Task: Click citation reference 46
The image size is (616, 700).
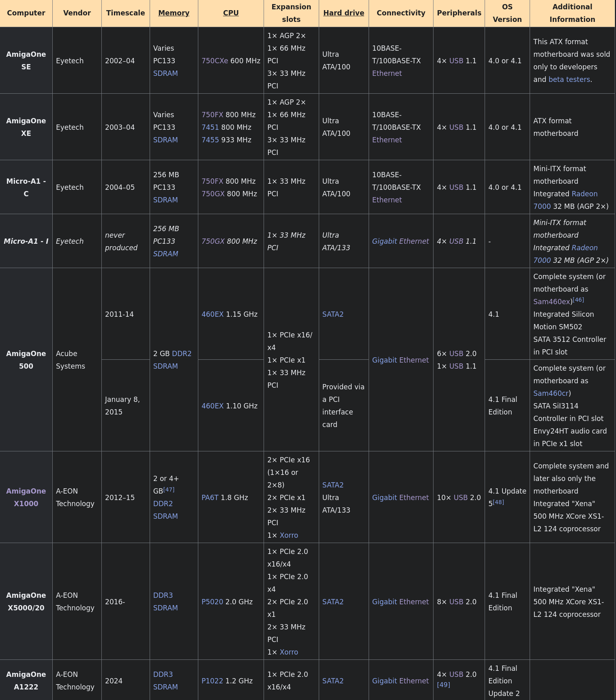Action: [x=578, y=300]
